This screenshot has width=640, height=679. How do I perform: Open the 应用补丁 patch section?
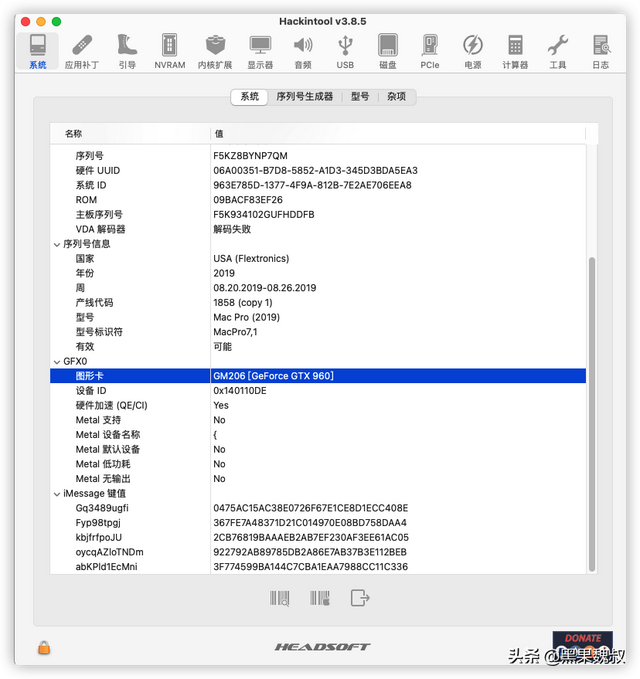pos(82,51)
